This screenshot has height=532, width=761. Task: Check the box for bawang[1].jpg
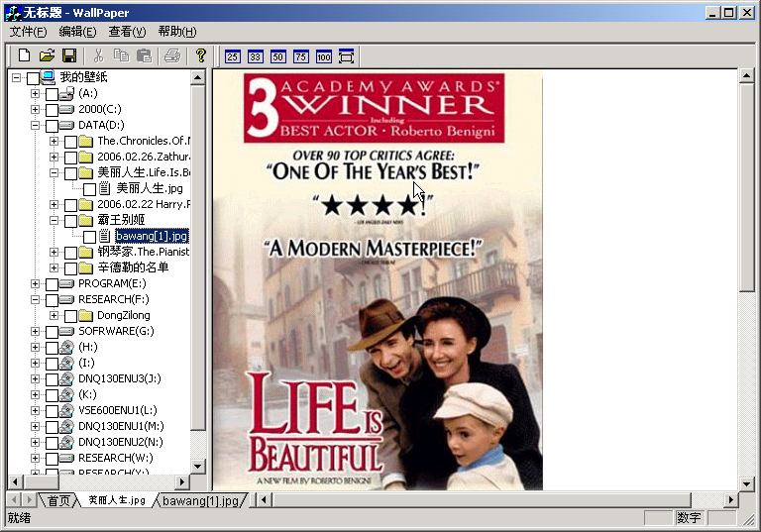pos(89,237)
